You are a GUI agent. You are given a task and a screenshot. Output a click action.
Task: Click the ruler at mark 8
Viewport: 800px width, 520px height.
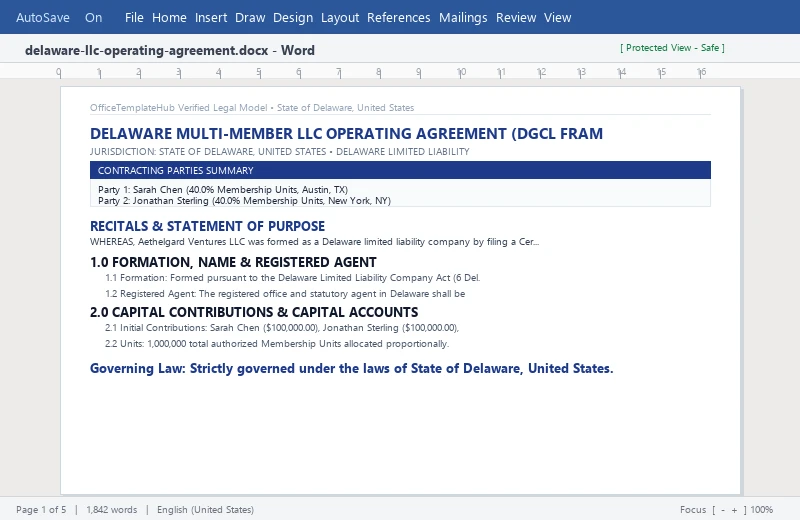[379, 72]
